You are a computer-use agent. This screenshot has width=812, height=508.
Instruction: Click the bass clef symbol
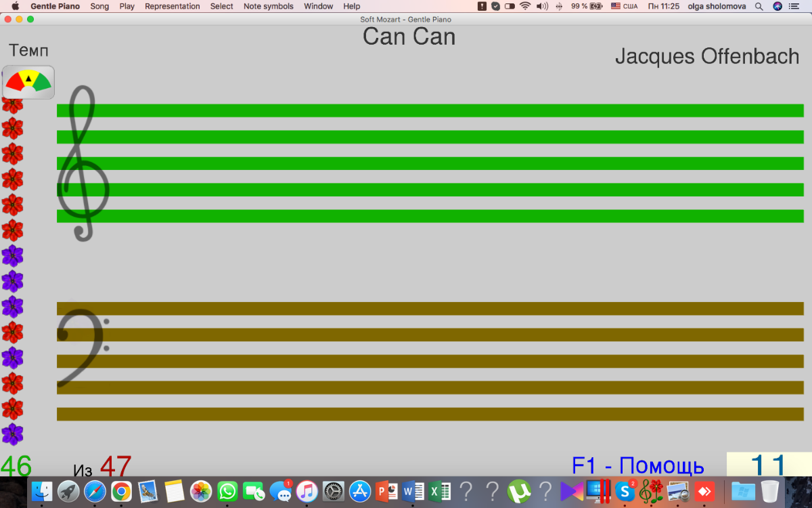(83, 347)
